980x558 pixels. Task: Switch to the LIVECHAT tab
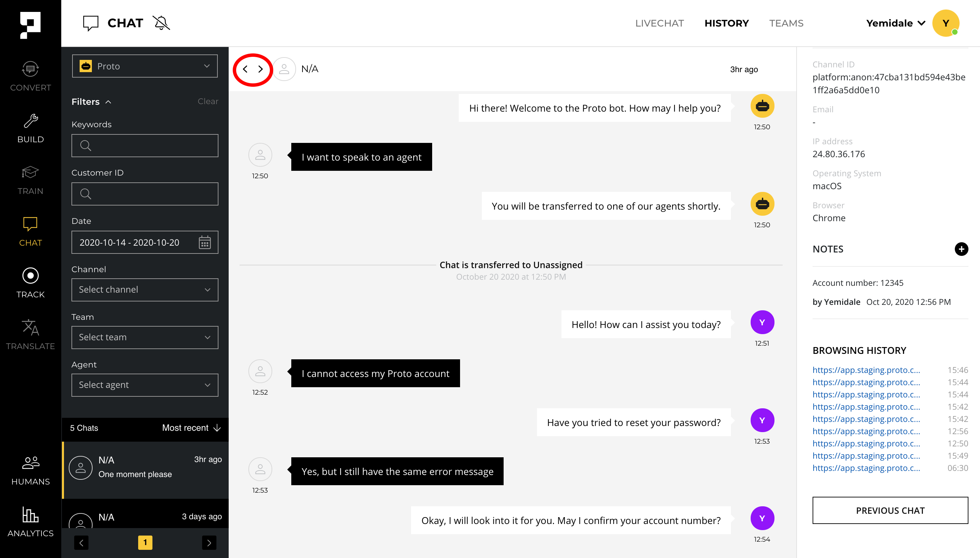(659, 23)
